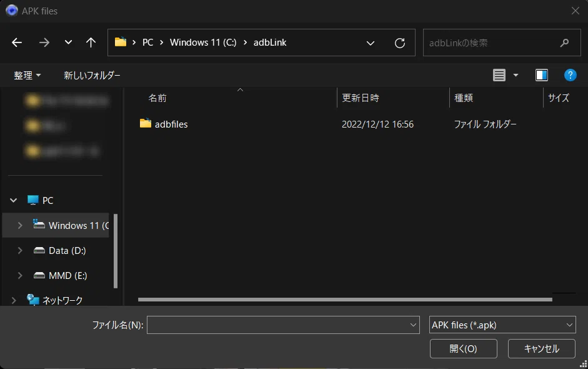Expand Windows 11 (C:) in navigation tree
The width and height of the screenshot is (588, 369).
coord(20,225)
